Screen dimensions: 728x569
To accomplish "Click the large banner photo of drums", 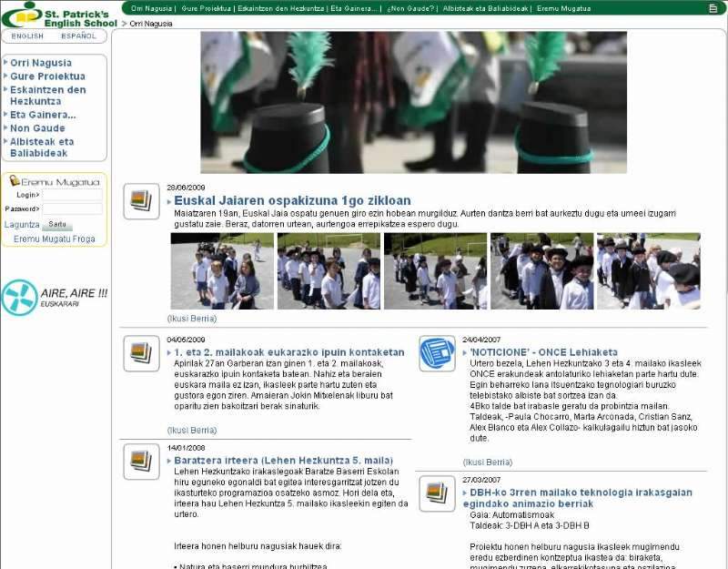I will tap(414, 103).
